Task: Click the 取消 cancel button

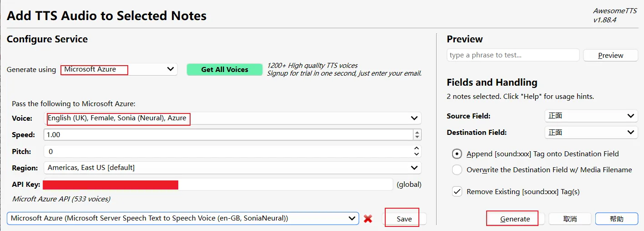Action: [x=570, y=219]
